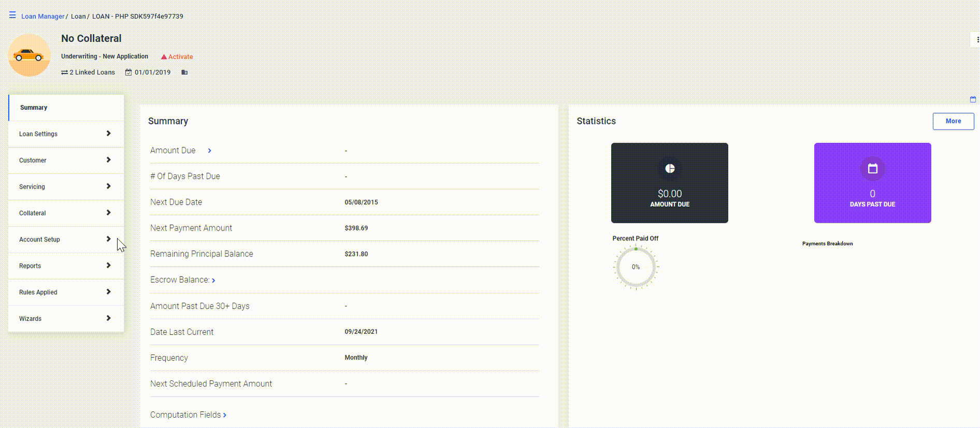The width and height of the screenshot is (980, 428).
Task: Click the # Of Days Past Due label
Action: pos(185,176)
